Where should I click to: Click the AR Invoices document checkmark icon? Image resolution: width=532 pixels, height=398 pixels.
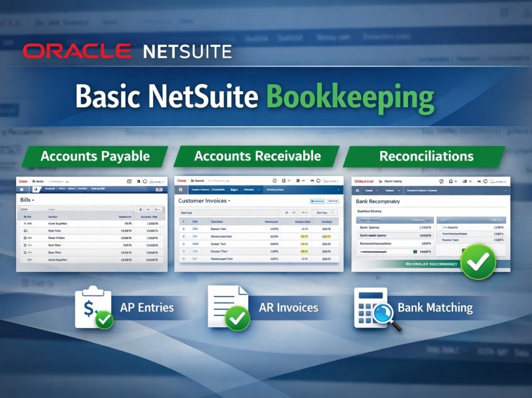coord(229,308)
